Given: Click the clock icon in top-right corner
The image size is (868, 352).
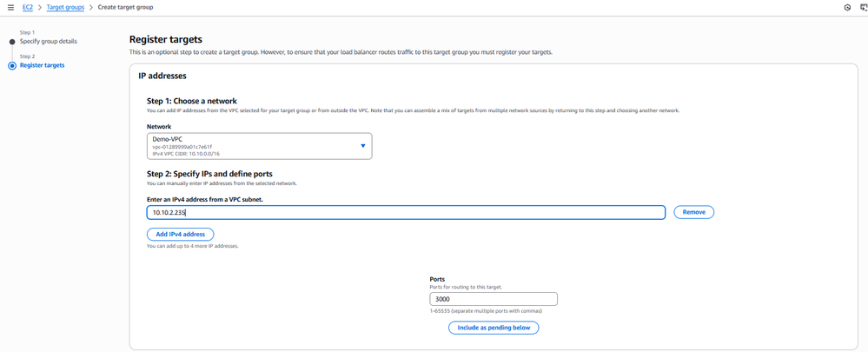Looking at the screenshot, I should 847,7.
